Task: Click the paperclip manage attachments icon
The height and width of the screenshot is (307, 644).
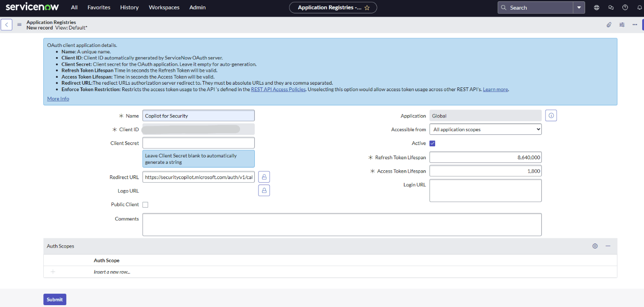Action: click(609, 25)
